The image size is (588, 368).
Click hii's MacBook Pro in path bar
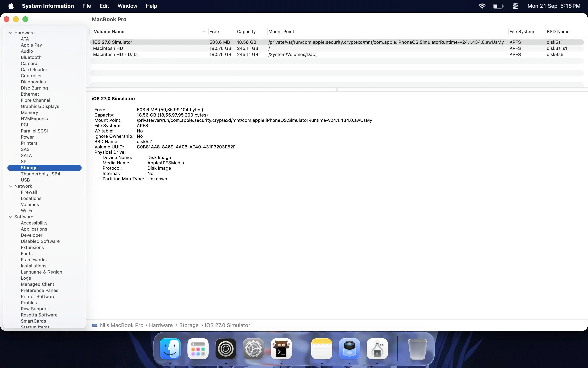point(121,325)
